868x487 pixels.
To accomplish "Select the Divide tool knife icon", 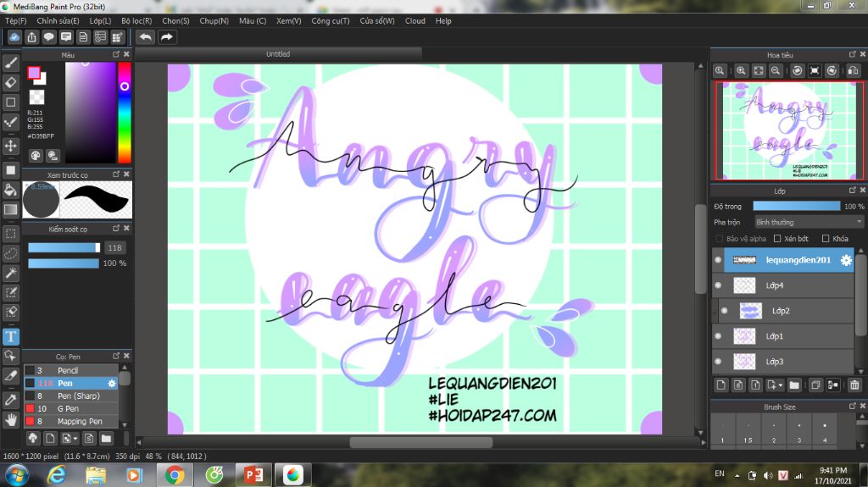I will tap(10, 376).
